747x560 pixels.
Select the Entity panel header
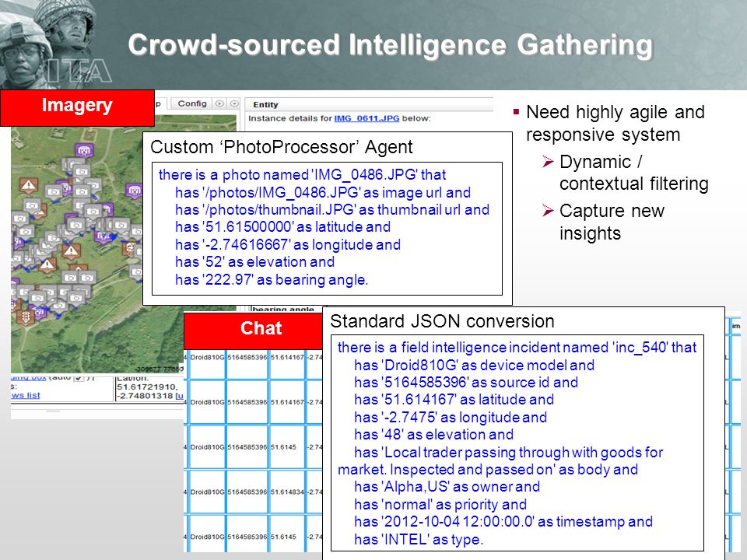coord(369,104)
